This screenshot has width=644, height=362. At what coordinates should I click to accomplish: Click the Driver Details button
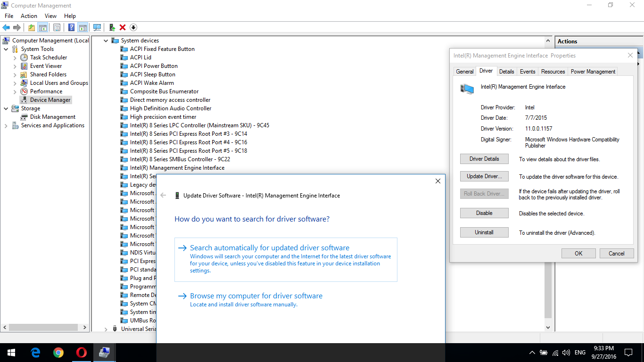click(484, 159)
